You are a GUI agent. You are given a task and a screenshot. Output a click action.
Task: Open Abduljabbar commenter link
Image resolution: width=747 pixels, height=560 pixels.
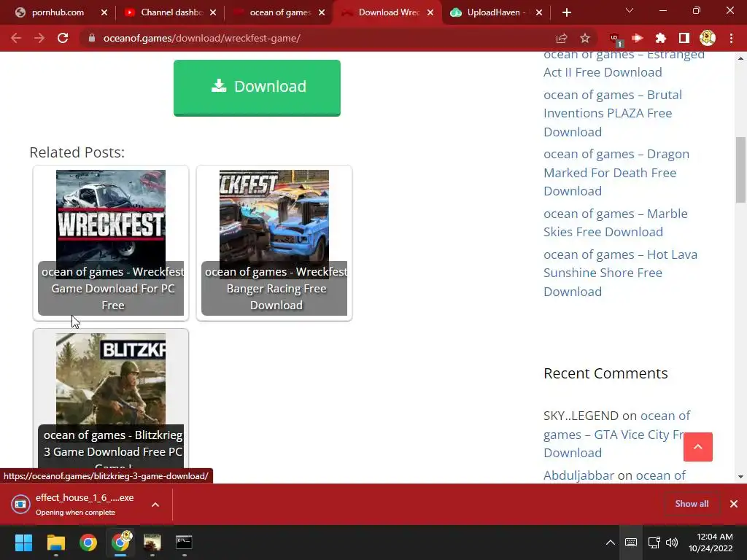(578, 475)
